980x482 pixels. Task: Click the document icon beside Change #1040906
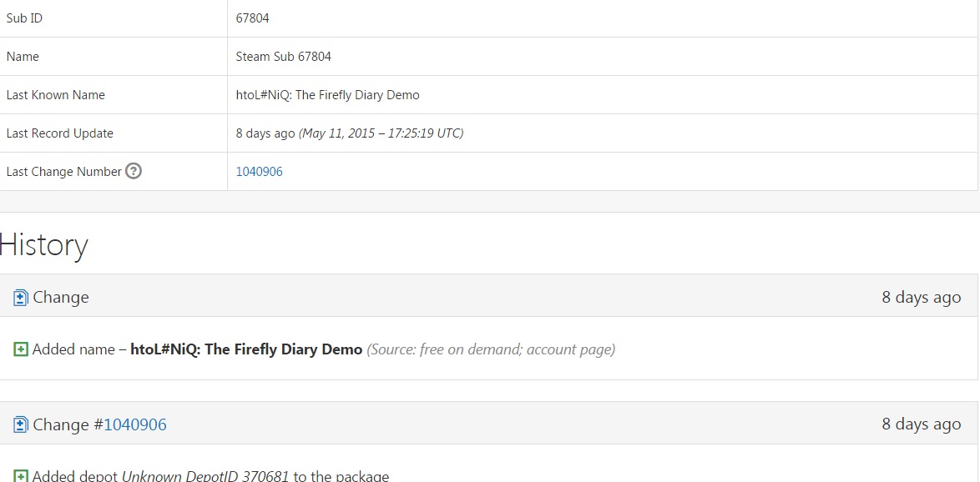pyautogui.click(x=21, y=425)
